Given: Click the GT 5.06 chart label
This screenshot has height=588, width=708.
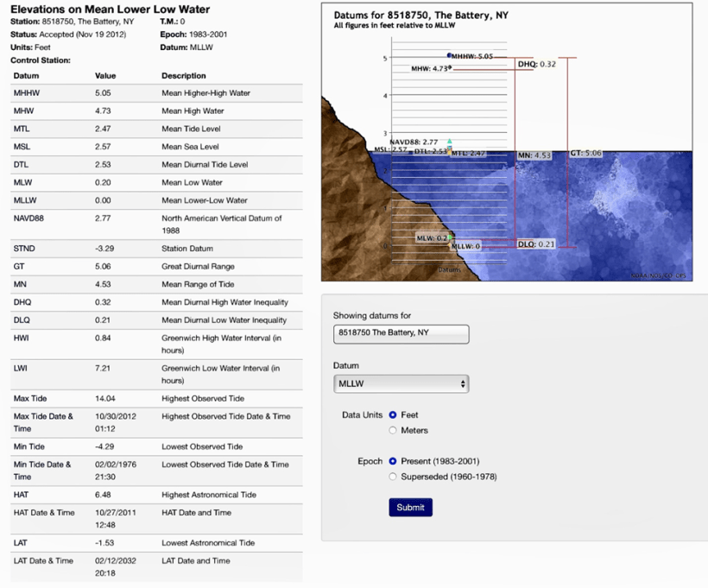Looking at the screenshot, I should pos(585,153).
